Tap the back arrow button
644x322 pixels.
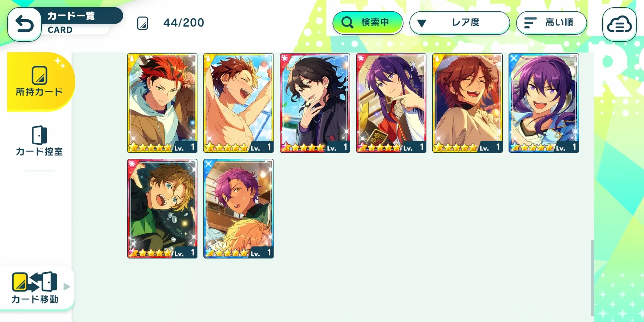coord(24,24)
